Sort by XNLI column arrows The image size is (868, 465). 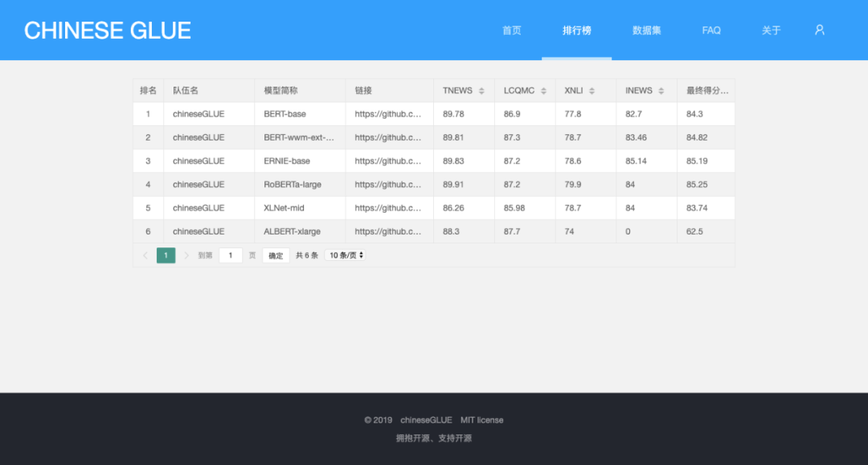pos(592,91)
